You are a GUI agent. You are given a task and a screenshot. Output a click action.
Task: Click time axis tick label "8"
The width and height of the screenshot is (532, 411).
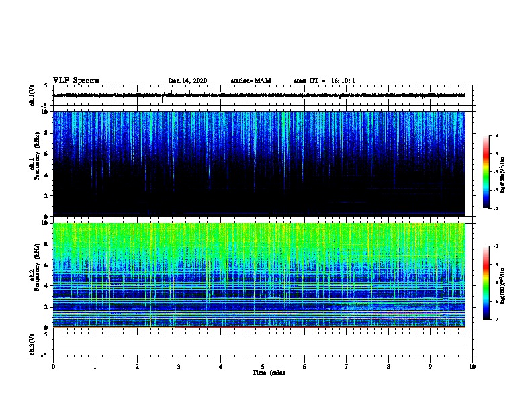tap(388, 367)
